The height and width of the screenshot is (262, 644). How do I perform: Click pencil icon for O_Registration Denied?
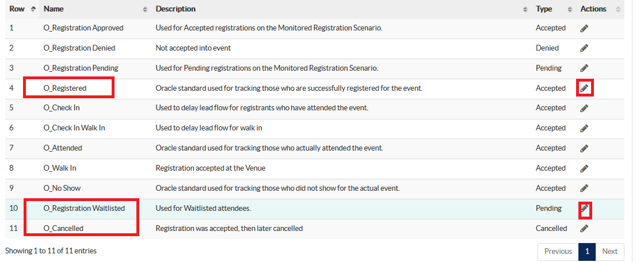click(584, 48)
